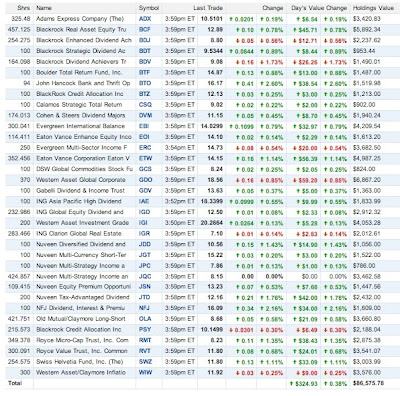Open the WIW symbol link

[145, 372]
